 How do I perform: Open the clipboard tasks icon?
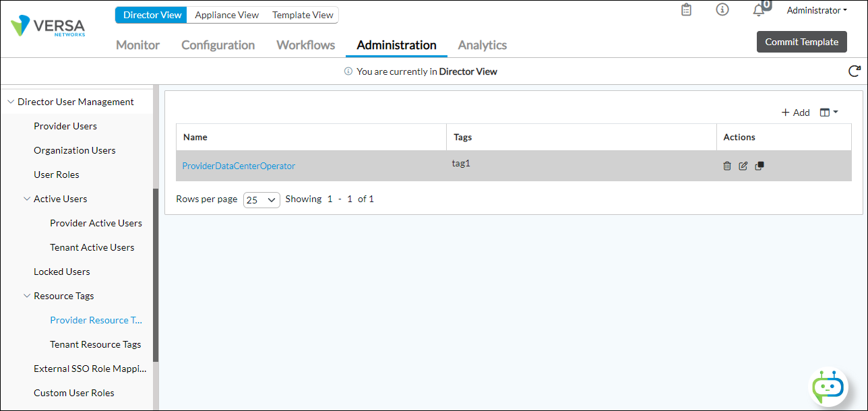686,10
